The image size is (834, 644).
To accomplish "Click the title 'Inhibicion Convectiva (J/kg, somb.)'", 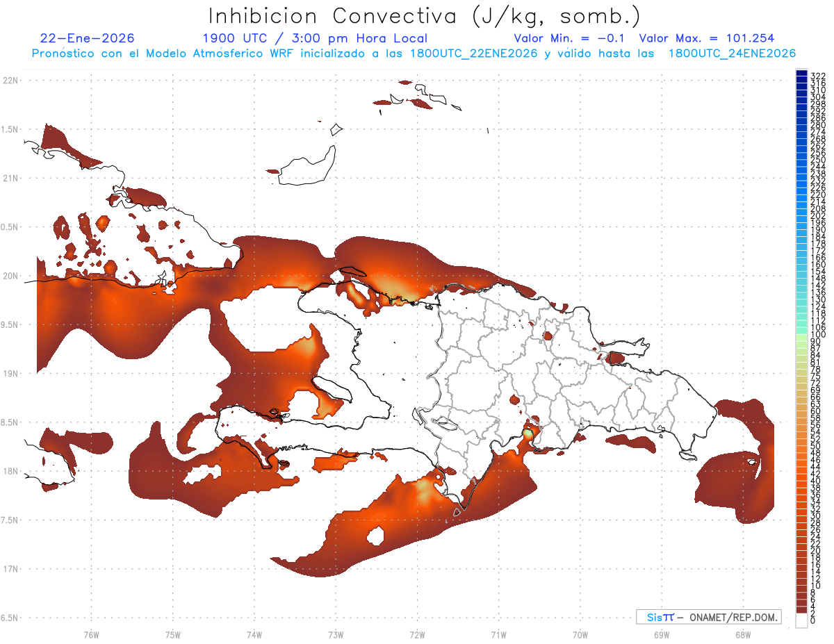I will coord(425,16).
